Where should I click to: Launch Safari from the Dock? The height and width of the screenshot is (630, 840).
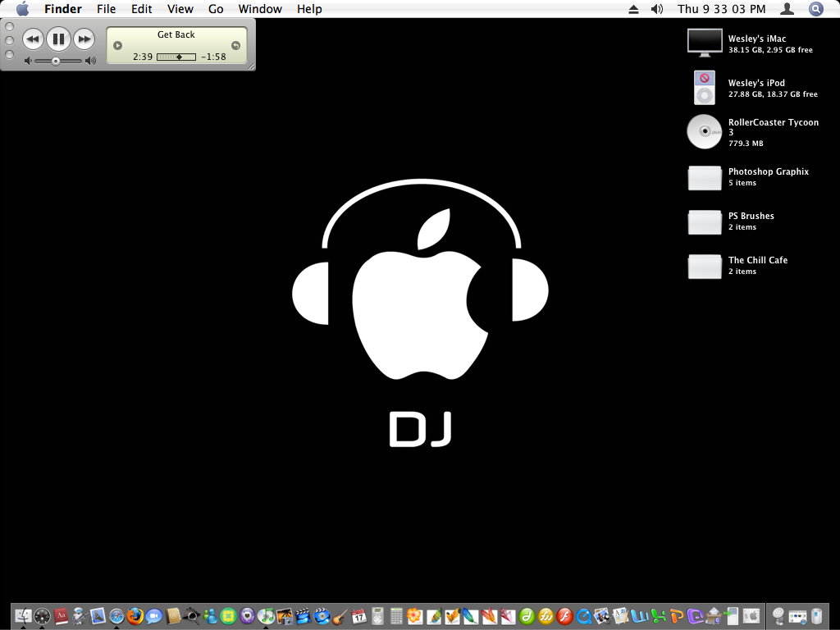[116, 617]
